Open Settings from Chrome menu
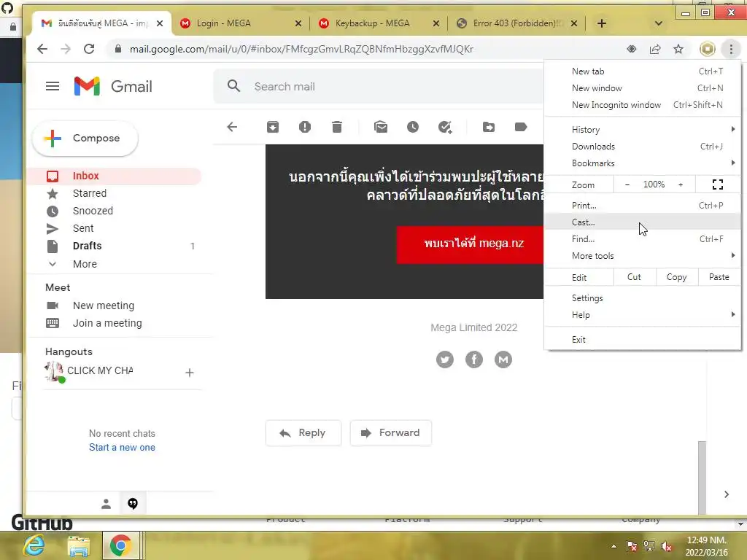The image size is (747, 560). pyautogui.click(x=642, y=297)
